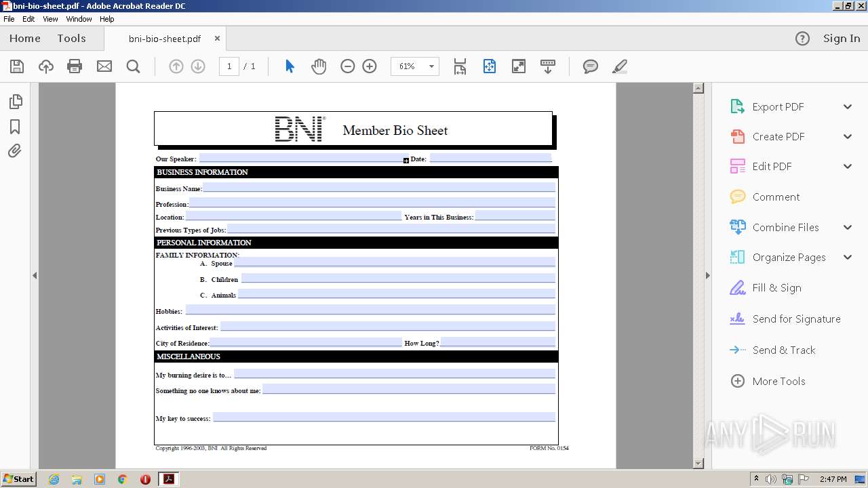Expand the Edit PDF chevron

tap(848, 167)
